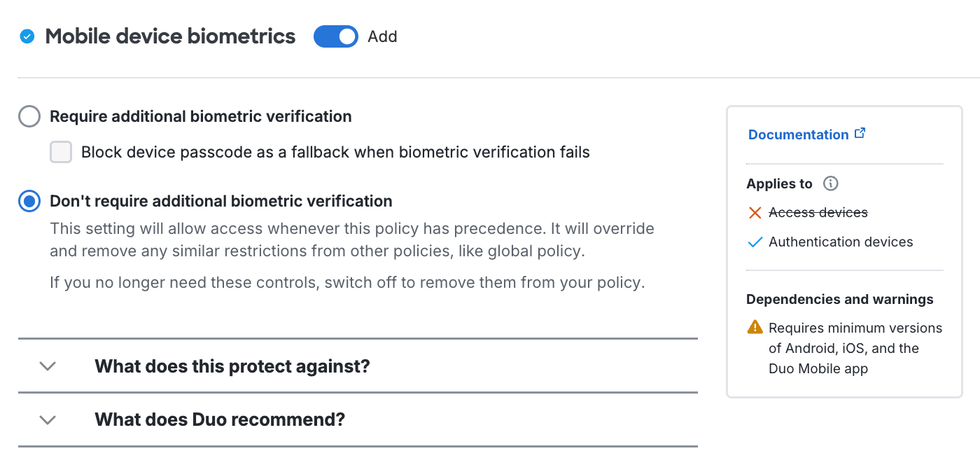Expand the What does this protect against section
The height and width of the screenshot is (472, 980).
[234, 366]
